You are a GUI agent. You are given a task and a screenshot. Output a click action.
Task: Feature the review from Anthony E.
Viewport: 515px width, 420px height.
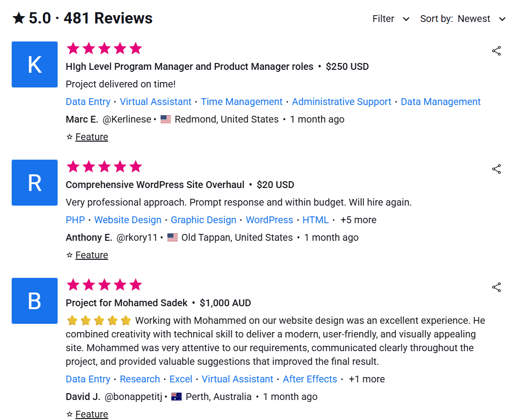coord(91,255)
